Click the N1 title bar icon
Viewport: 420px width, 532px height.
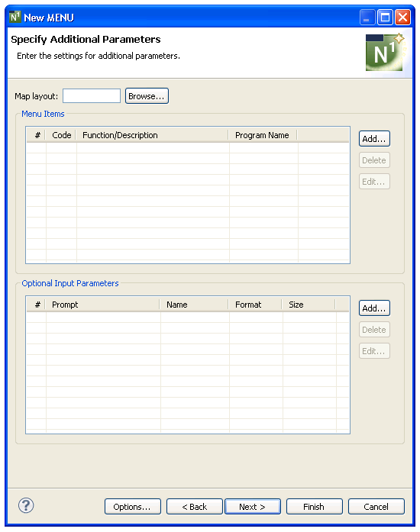coord(15,17)
